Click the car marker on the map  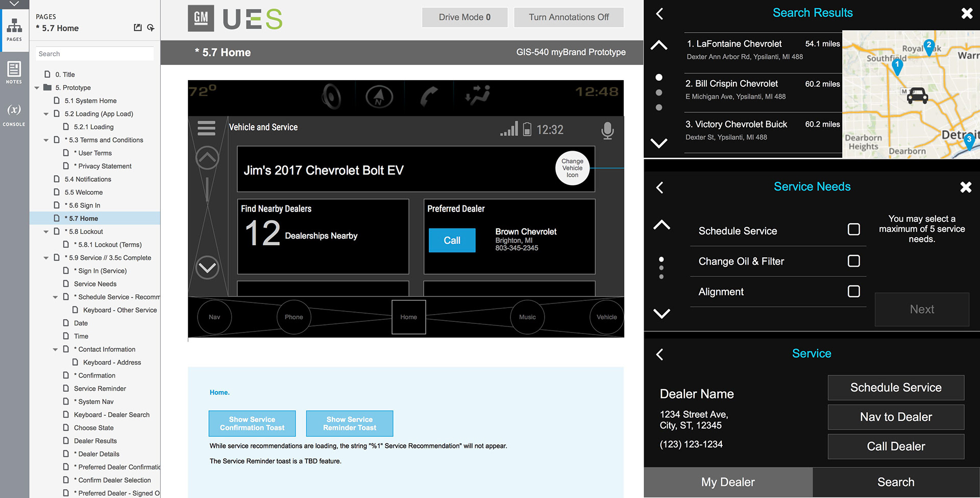tap(917, 96)
